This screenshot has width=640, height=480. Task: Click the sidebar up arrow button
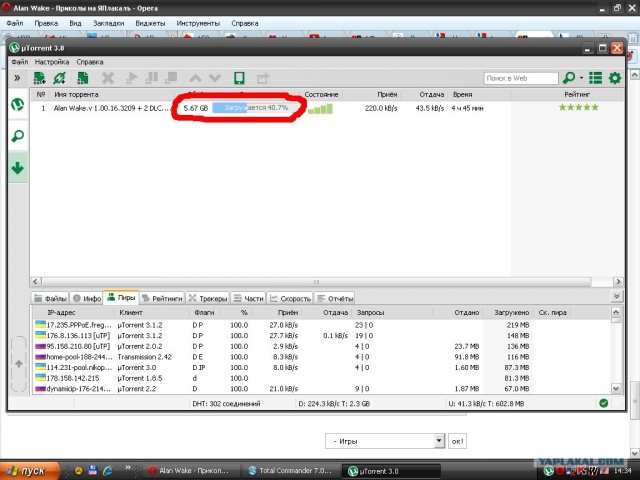tap(19, 363)
